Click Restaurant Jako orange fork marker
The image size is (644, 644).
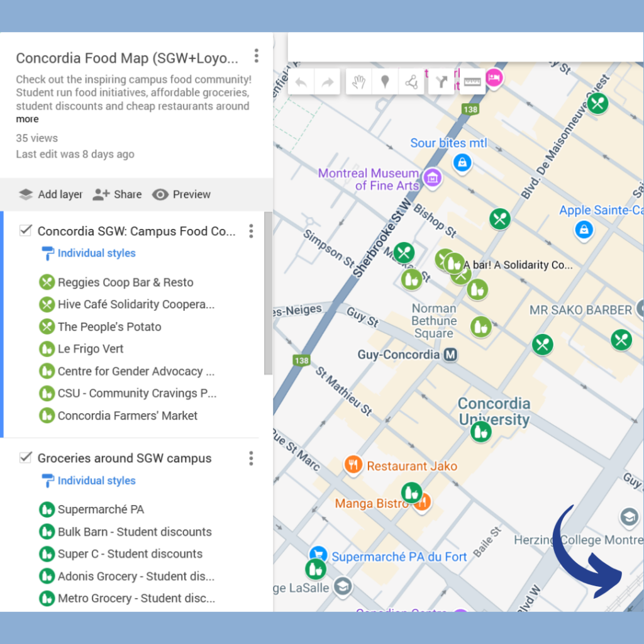353,465
